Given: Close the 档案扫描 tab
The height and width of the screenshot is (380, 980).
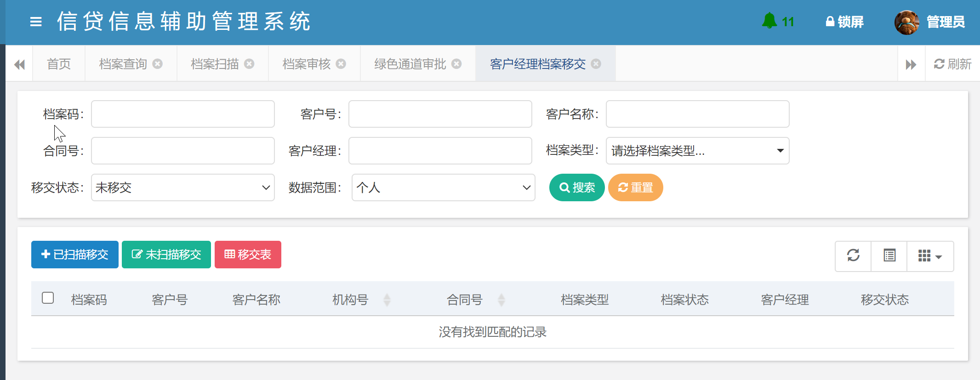Looking at the screenshot, I should [249, 64].
